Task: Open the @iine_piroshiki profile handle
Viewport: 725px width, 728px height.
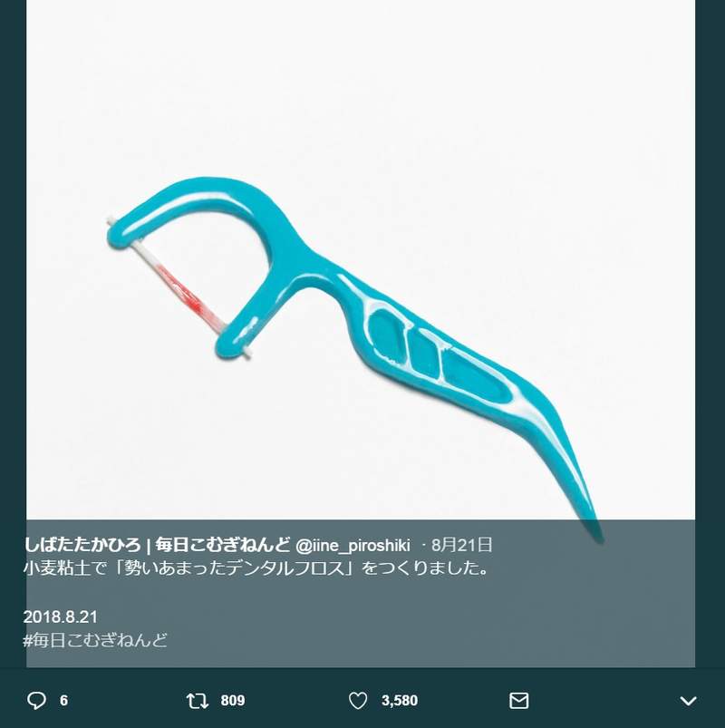Action: tap(353, 546)
